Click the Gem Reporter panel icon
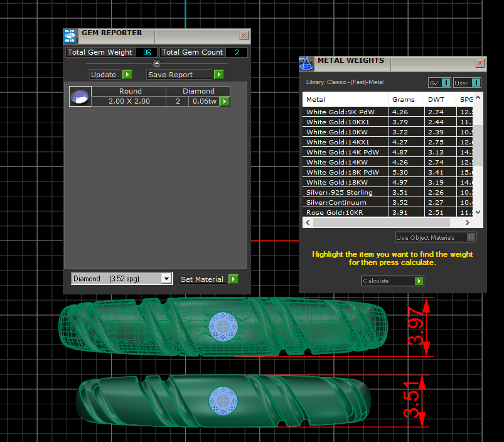 pyautogui.click(x=71, y=36)
